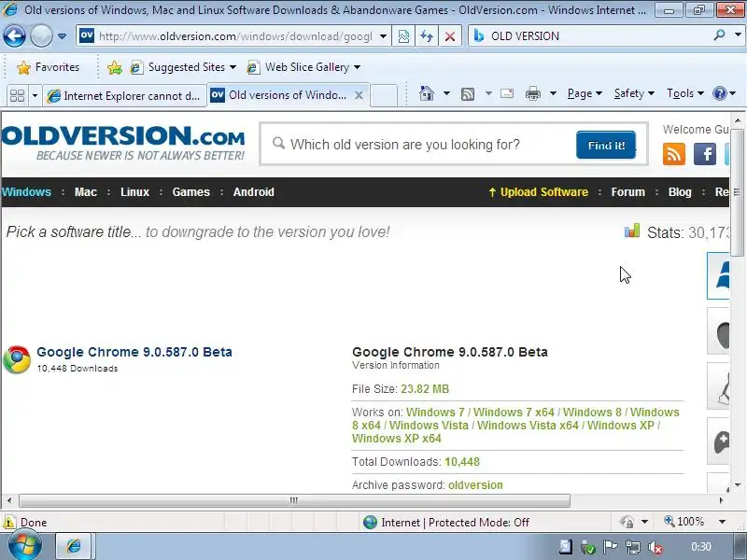The image size is (747, 560).
Task: Click the Internet Explorer taskbar icon
Action: point(74,546)
